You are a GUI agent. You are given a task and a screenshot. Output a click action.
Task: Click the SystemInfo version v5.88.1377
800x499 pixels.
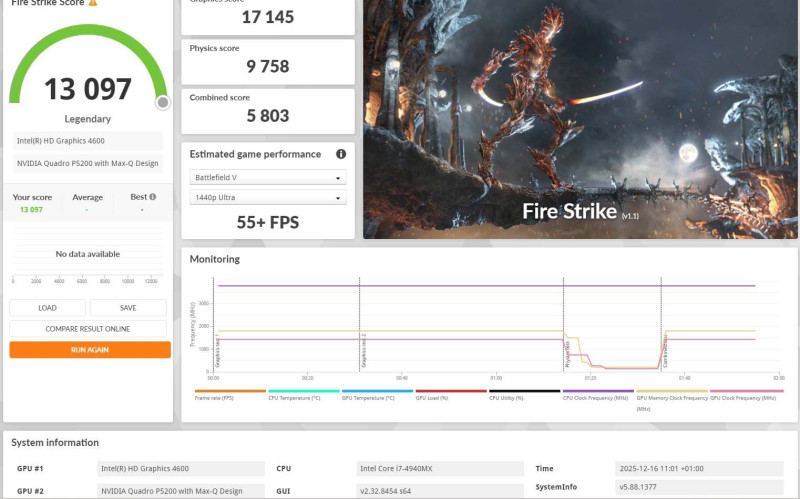pos(699,487)
